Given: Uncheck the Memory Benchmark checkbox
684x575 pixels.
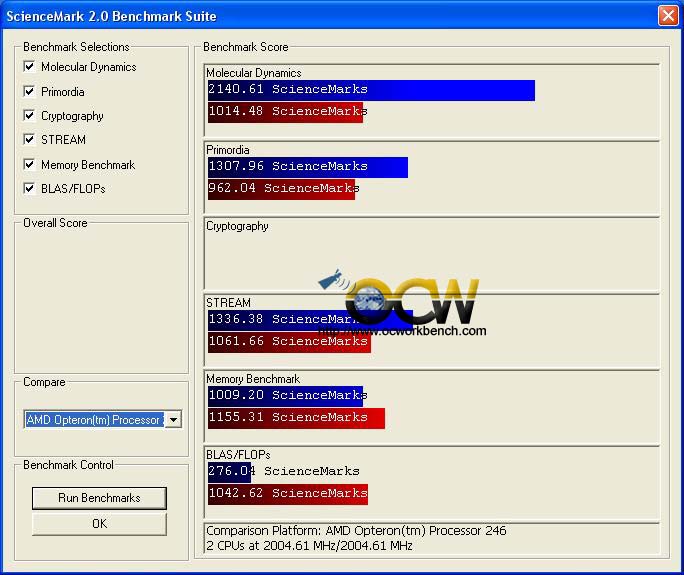Looking at the screenshot, I should (x=29, y=164).
